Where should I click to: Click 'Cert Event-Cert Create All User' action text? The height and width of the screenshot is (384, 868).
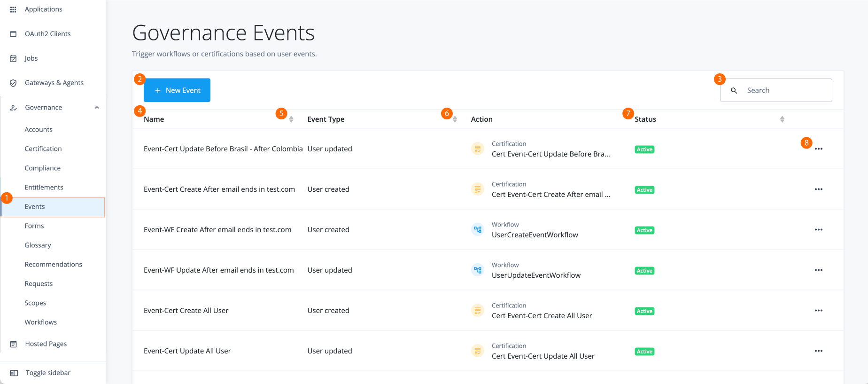542,316
